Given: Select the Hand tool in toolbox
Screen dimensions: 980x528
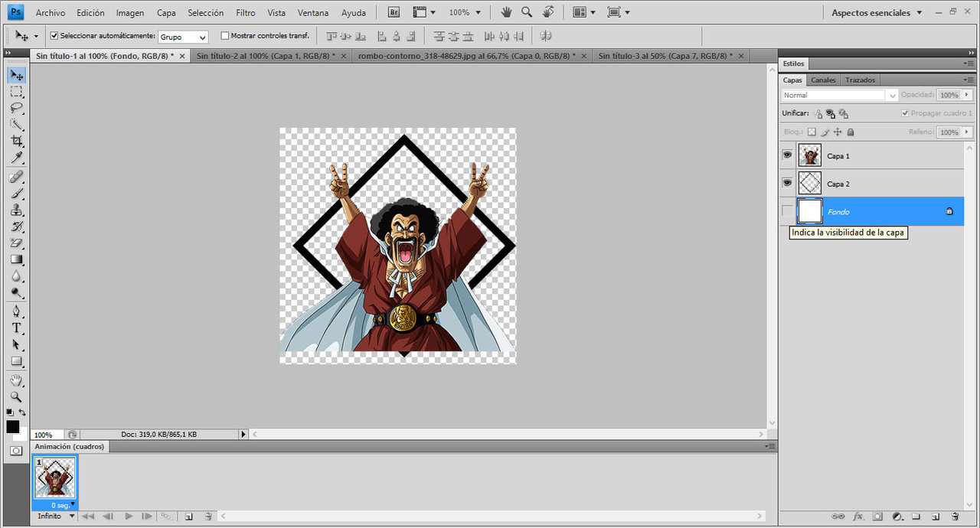Looking at the screenshot, I should tap(16, 380).
